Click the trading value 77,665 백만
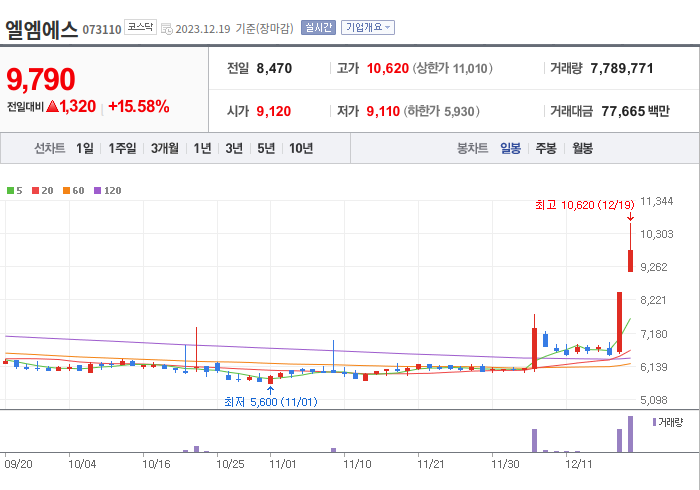Screen dimensions: 700x490 [x=635, y=111]
